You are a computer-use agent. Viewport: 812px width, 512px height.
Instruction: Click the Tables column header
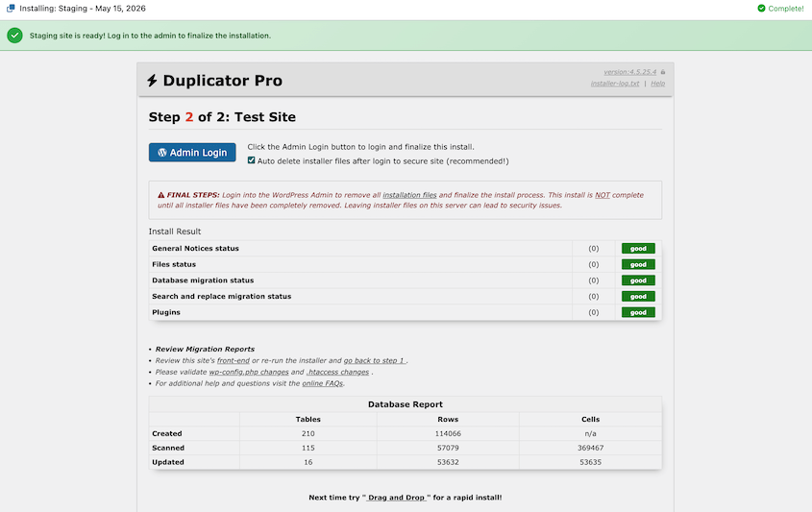click(308, 420)
